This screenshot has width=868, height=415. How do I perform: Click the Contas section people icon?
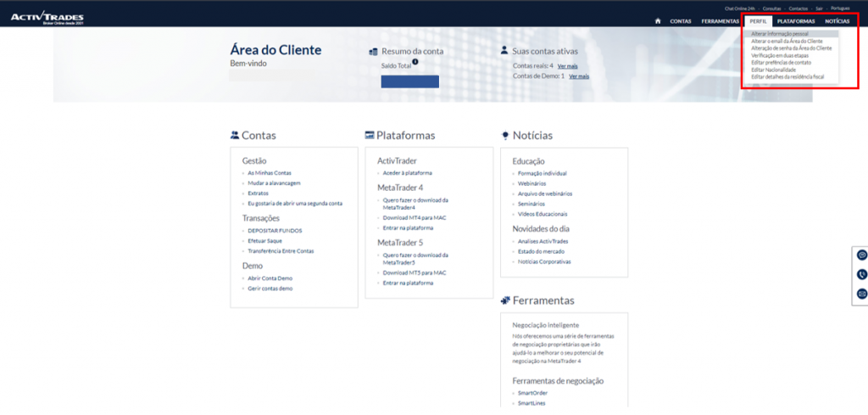[x=235, y=135]
